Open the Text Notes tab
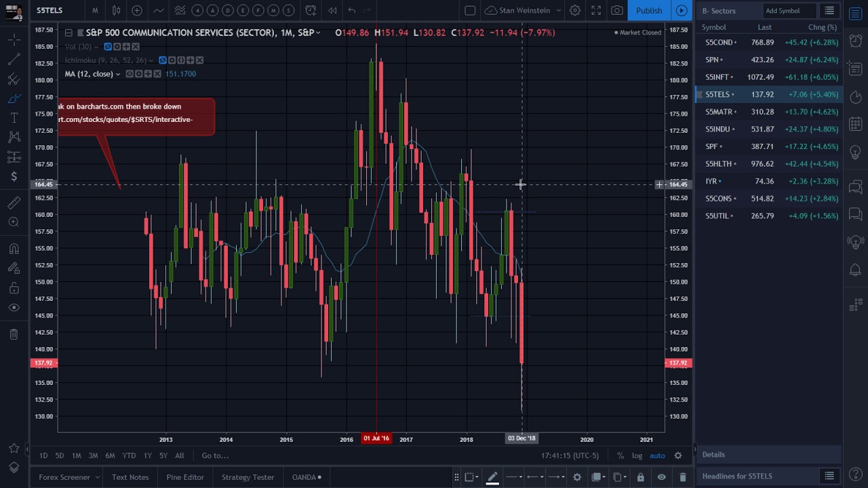 click(130, 477)
